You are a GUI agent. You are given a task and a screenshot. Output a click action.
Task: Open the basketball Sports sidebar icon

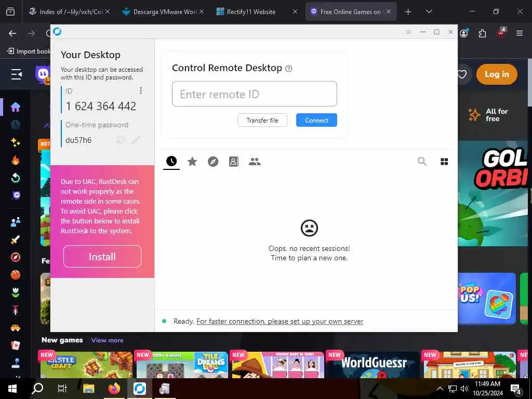(x=16, y=274)
